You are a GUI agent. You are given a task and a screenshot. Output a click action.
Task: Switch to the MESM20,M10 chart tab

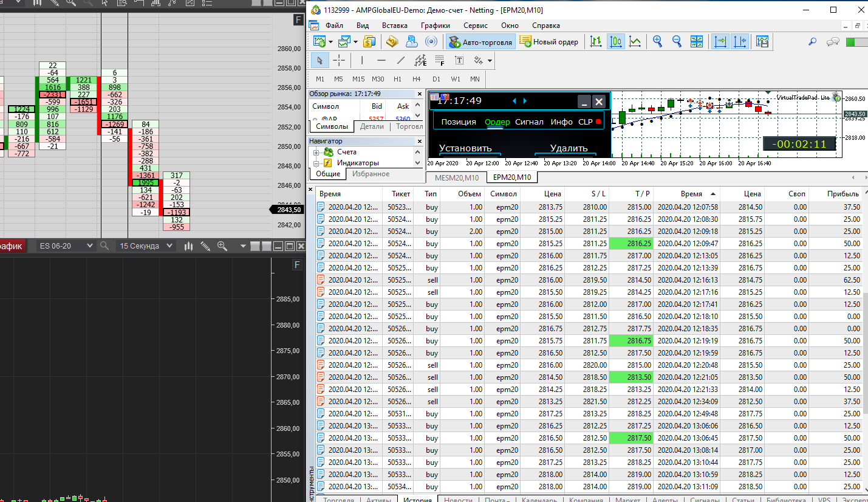(456, 177)
